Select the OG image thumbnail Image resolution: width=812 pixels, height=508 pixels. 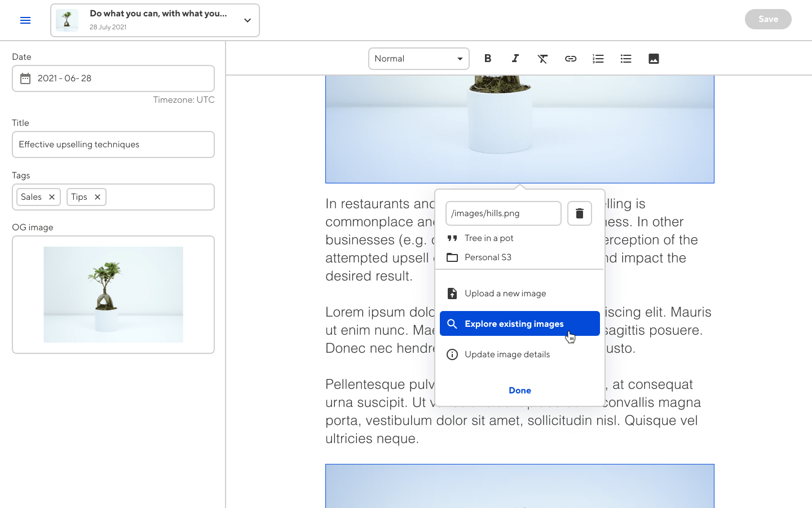click(113, 295)
